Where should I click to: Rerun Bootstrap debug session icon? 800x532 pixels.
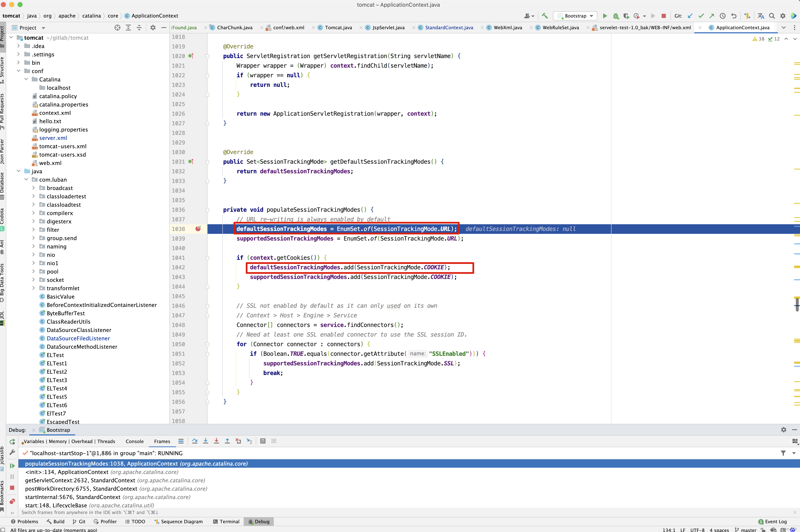click(12, 441)
